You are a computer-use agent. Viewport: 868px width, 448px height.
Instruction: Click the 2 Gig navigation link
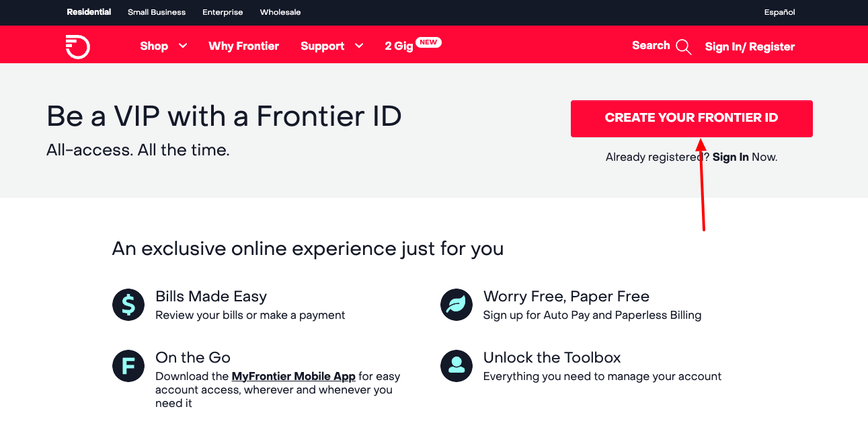[x=397, y=46]
